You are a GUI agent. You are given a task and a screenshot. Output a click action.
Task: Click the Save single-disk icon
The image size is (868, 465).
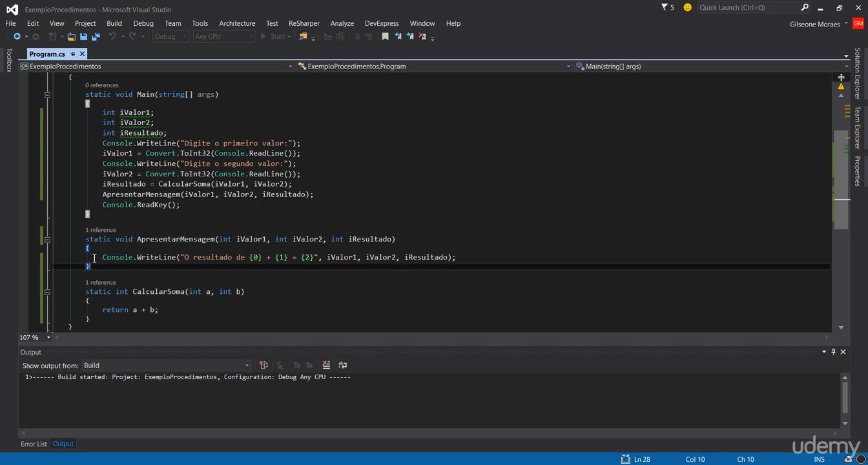coord(83,37)
